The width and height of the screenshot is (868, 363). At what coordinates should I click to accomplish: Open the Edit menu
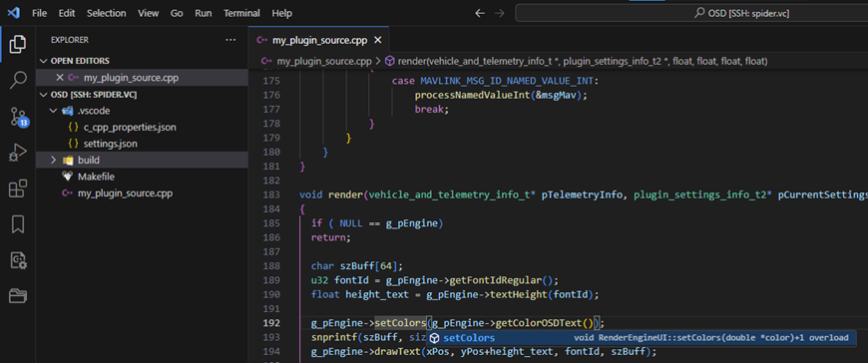pos(67,13)
